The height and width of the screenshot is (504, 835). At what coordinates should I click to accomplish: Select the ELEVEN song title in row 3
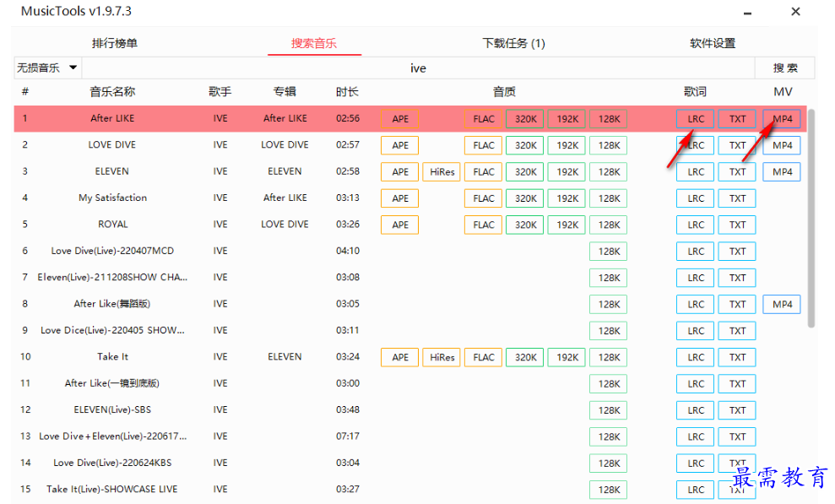111,171
